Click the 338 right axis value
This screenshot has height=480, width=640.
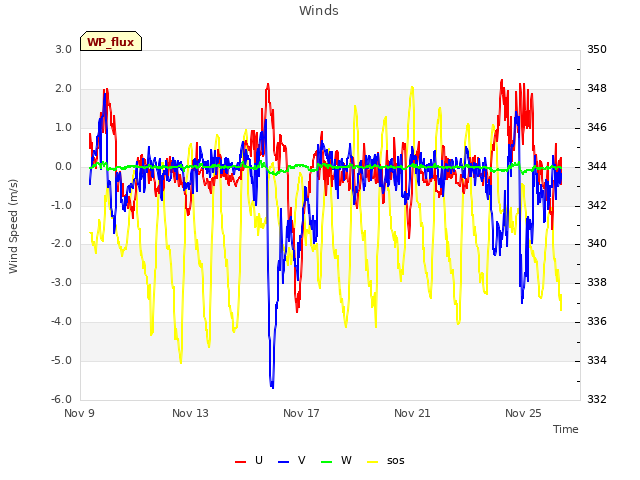tap(597, 282)
